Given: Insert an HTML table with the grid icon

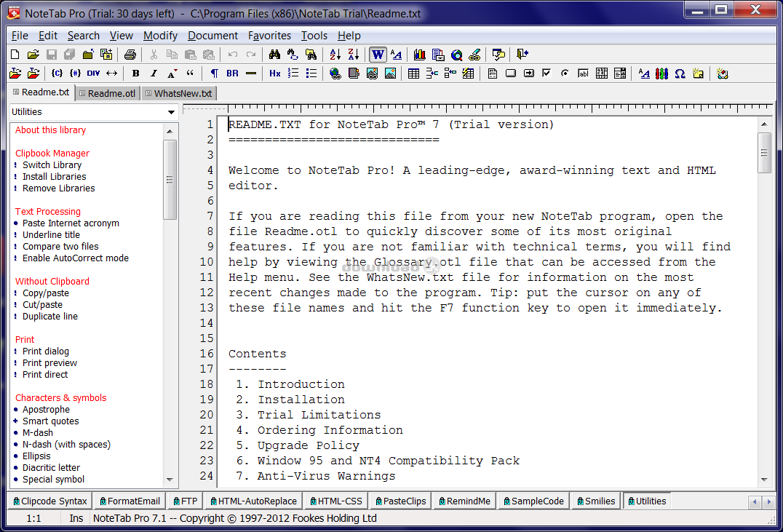Looking at the screenshot, I should click(x=413, y=74).
